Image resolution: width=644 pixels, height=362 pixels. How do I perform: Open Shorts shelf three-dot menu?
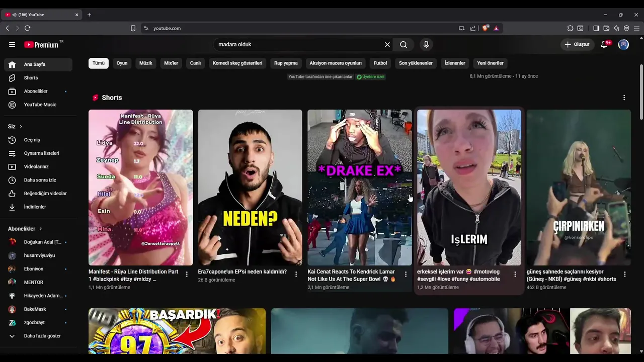(x=624, y=98)
